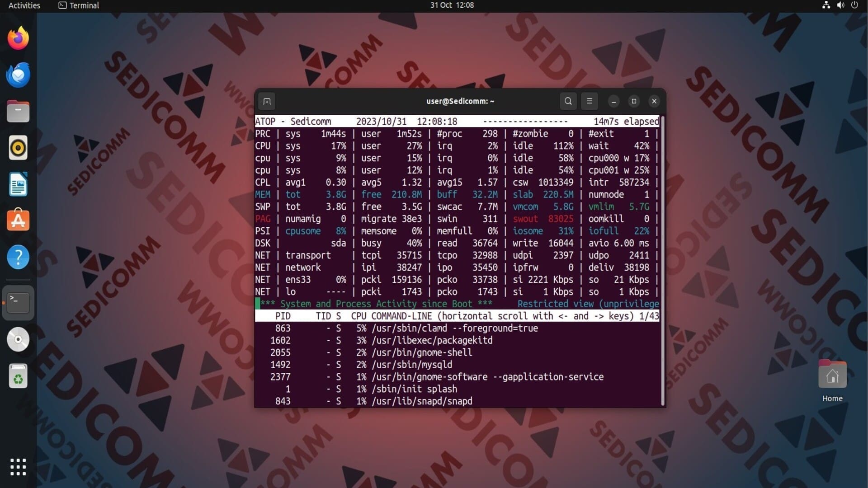Viewport: 868px width, 488px height.
Task: Select the /sbin/init splash process row
Action: pos(457,389)
